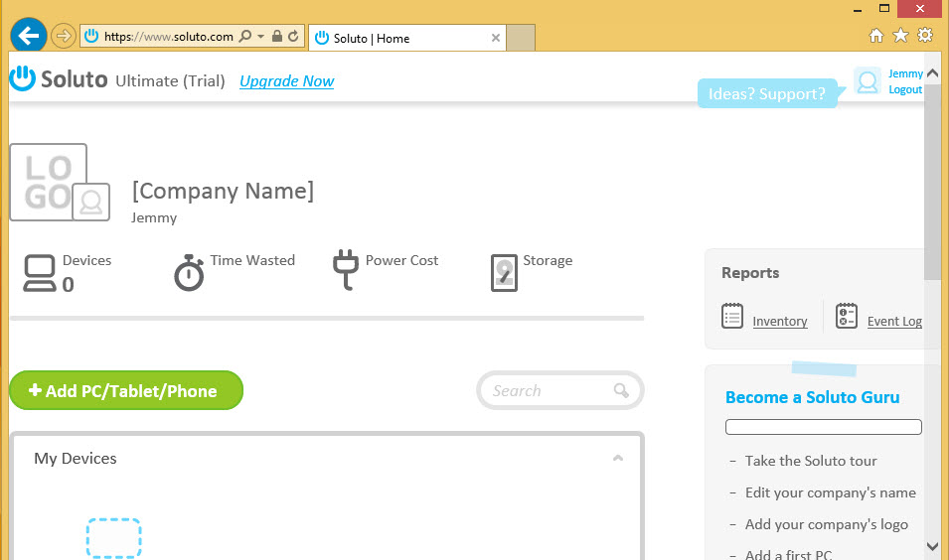Click the small profile picture on logo
The height and width of the screenshot is (560, 949).
coord(91,202)
